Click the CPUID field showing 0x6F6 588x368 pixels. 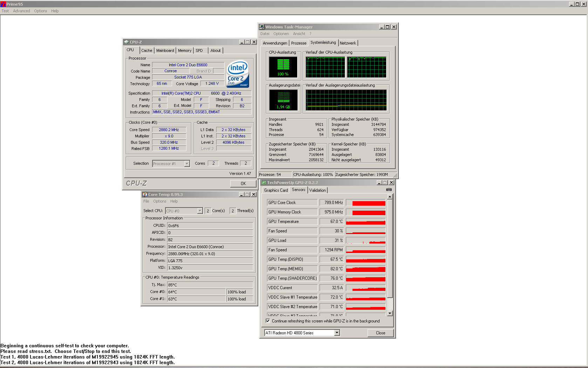pos(210,226)
